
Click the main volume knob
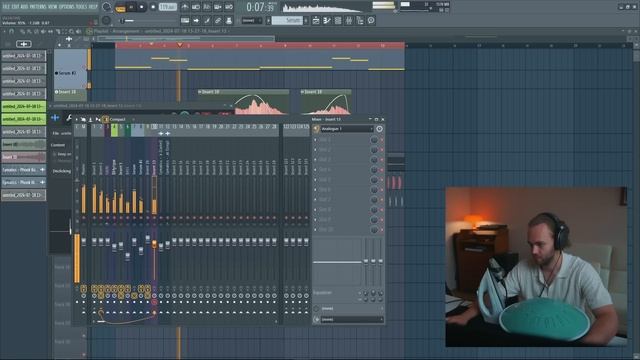point(107,7)
